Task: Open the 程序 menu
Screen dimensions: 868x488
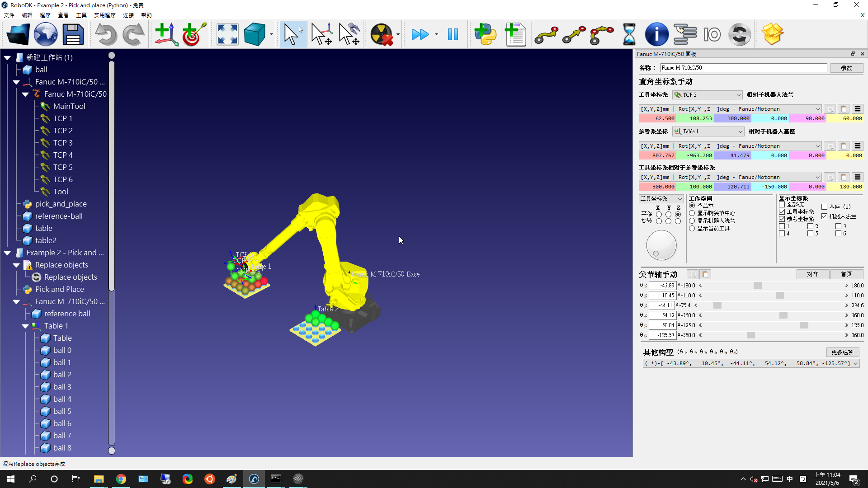Action: click(x=45, y=15)
